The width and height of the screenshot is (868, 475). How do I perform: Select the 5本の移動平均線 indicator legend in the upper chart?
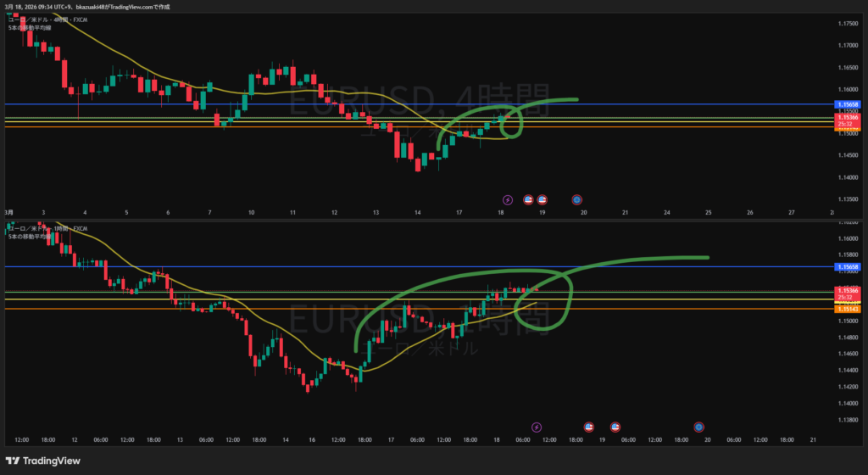click(29, 27)
